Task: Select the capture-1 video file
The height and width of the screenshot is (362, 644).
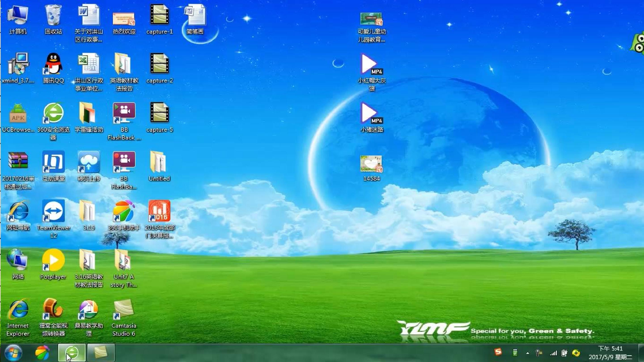Action: point(159,19)
